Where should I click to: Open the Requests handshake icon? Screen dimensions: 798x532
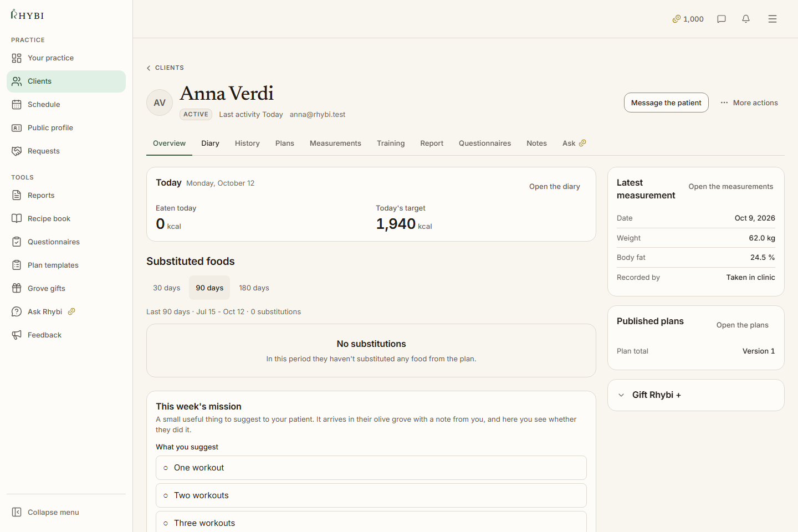[x=17, y=151]
